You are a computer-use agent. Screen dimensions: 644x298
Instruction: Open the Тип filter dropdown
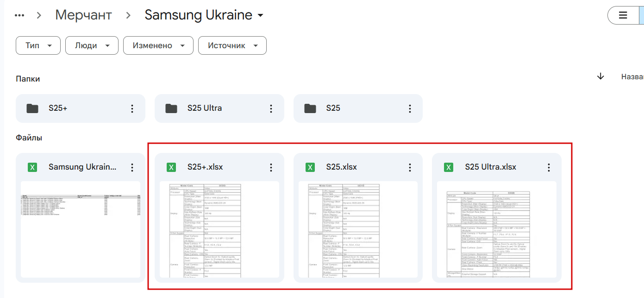tap(38, 45)
